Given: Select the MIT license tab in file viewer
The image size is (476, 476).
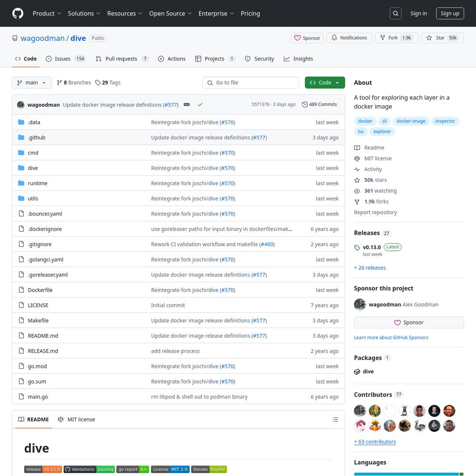Looking at the screenshot, I should (x=76, y=419).
